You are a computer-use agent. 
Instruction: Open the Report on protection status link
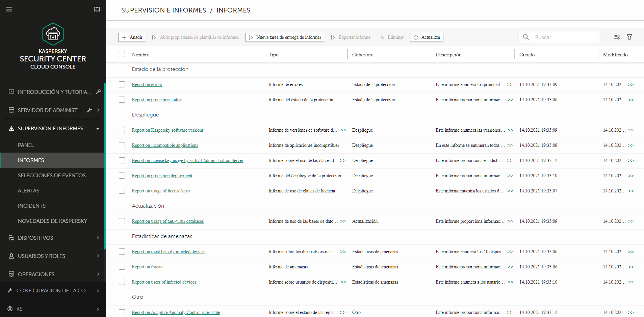pyautogui.click(x=156, y=100)
